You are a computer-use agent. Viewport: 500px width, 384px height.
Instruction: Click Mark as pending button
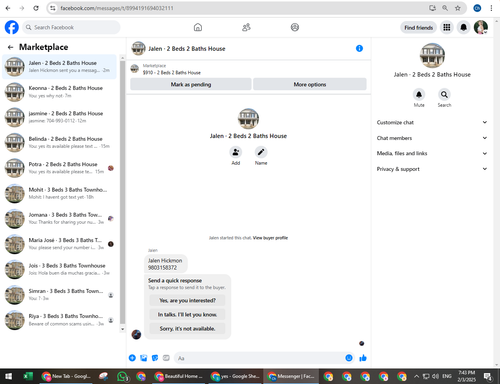pyautogui.click(x=191, y=84)
